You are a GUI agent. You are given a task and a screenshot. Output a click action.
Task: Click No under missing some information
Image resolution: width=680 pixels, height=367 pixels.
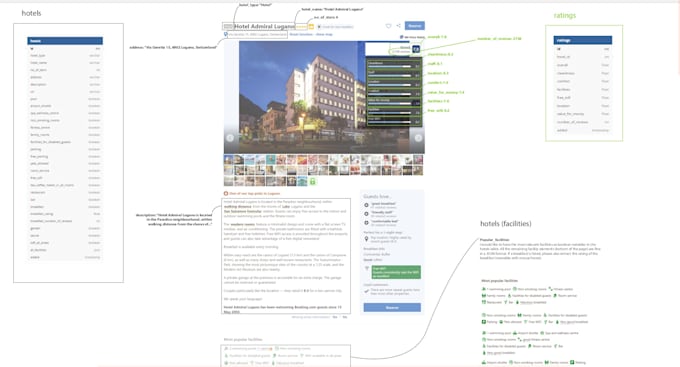tap(345, 317)
